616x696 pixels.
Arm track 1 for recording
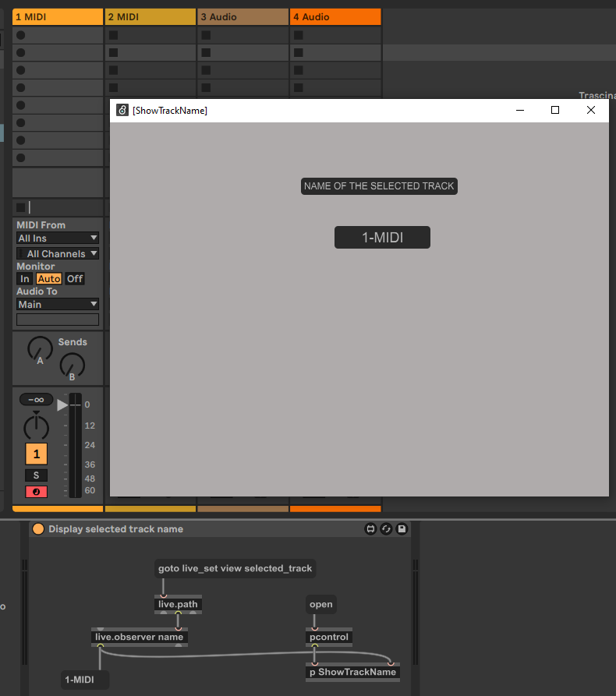pyautogui.click(x=35, y=492)
